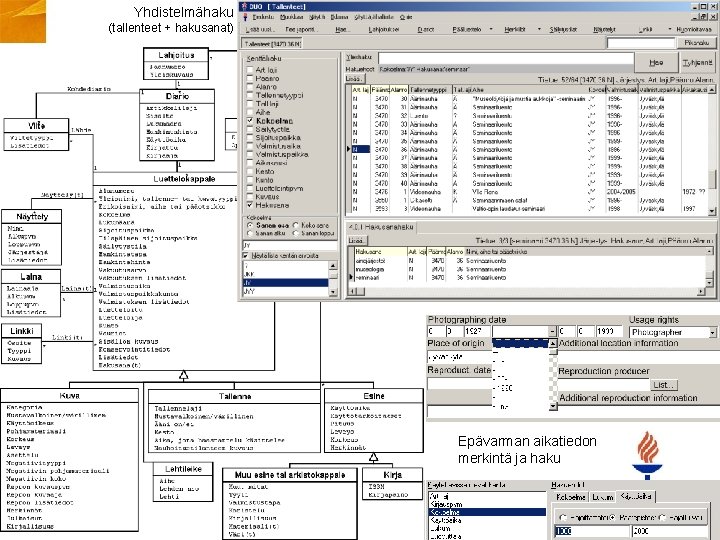Click the Tyhjennä button

[x=697, y=62]
